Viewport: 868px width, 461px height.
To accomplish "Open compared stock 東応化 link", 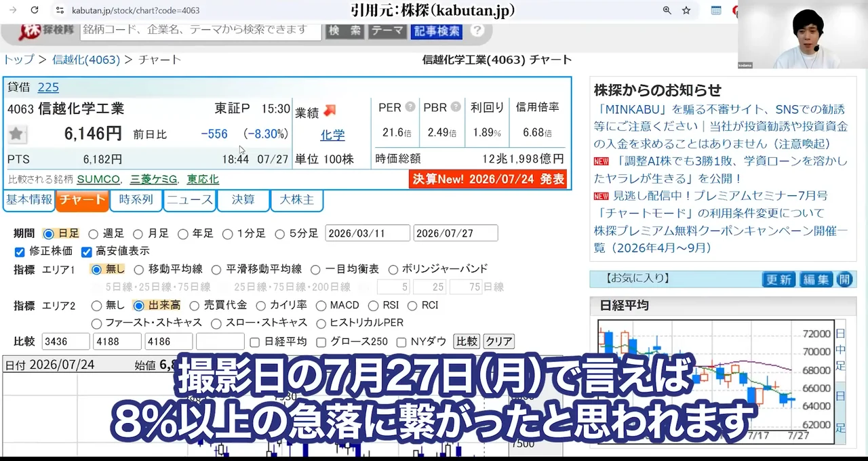I will [203, 179].
